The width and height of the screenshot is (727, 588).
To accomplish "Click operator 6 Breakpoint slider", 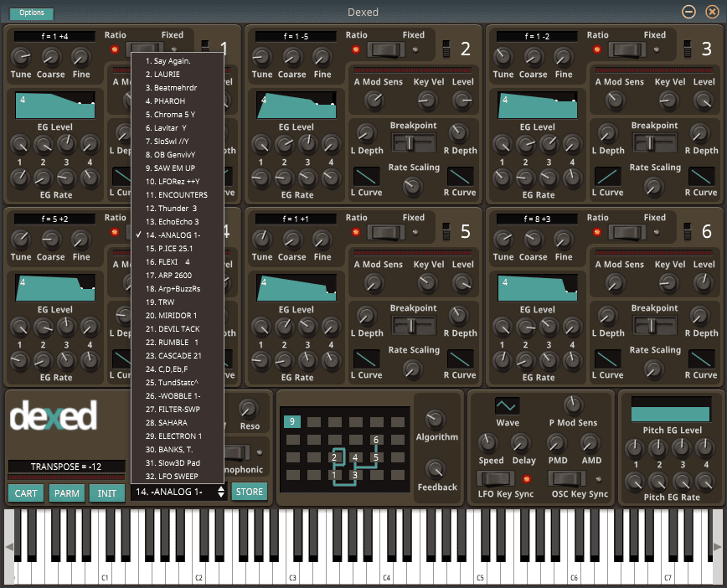I will tap(655, 326).
